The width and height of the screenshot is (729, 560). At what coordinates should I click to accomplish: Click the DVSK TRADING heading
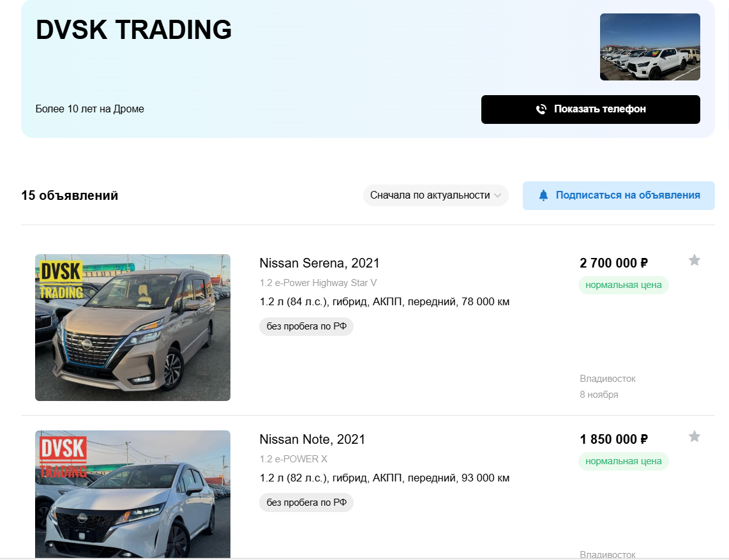point(133,30)
